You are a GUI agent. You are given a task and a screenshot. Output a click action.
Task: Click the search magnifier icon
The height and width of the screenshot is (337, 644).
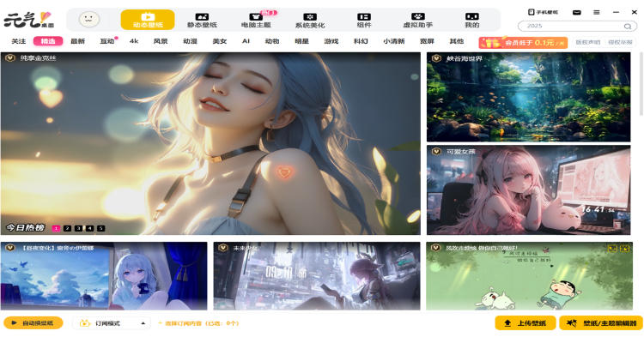click(628, 26)
